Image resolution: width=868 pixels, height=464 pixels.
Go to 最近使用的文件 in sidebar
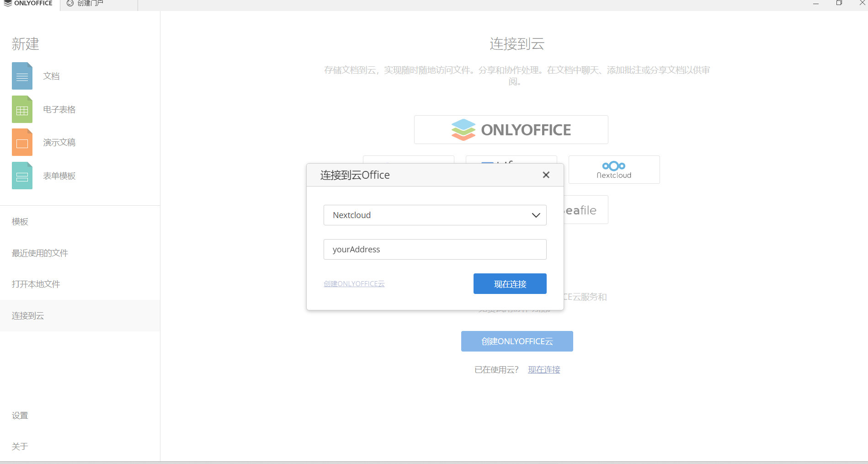tap(40, 253)
